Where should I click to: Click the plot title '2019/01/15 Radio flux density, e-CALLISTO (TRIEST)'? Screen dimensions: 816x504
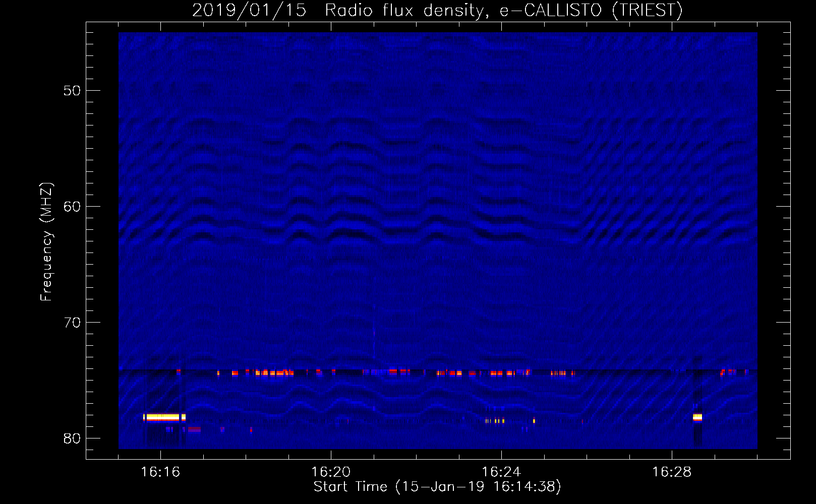tap(437, 10)
